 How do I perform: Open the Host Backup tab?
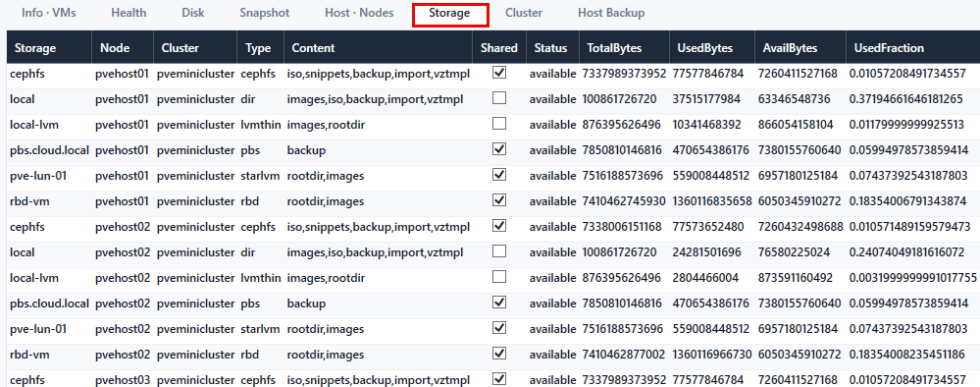click(611, 13)
